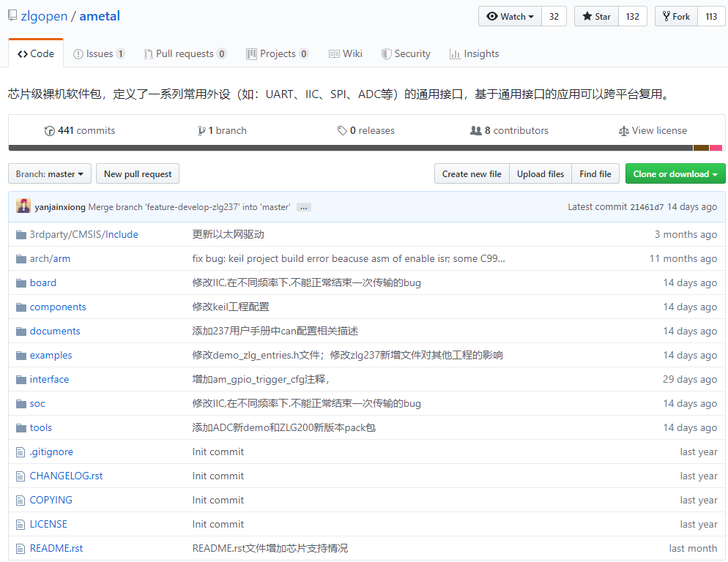Image resolution: width=728 pixels, height=562 pixels.
Task: Click the folder icon of the board row
Action: 21,283
